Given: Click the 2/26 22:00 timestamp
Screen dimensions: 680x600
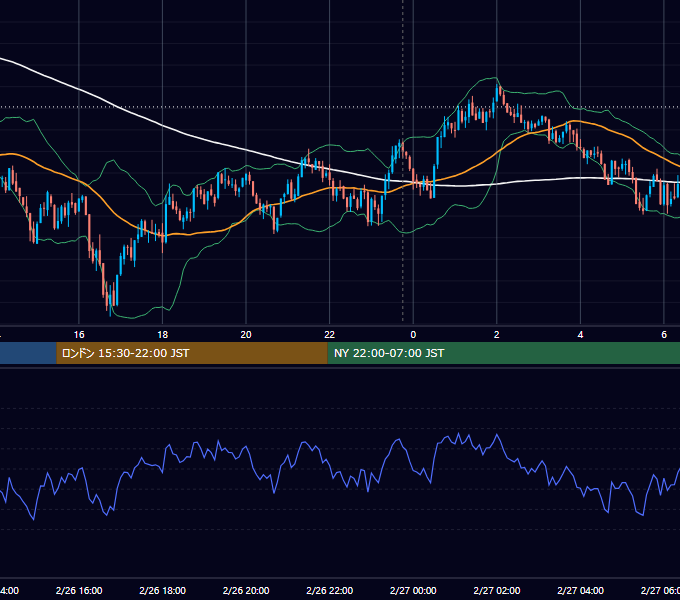Looking at the screenshot, I should click(x=330, y=590).
